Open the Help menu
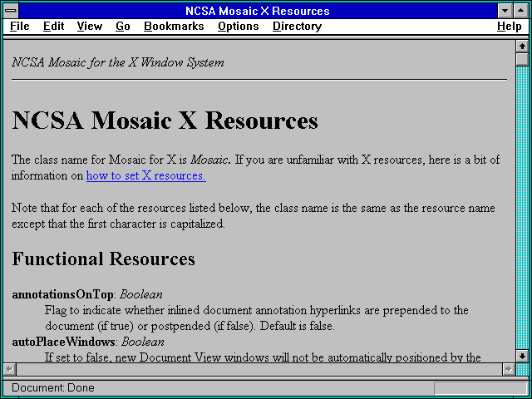Viewport: 532px width, 399px height. [x=510, y=26]
